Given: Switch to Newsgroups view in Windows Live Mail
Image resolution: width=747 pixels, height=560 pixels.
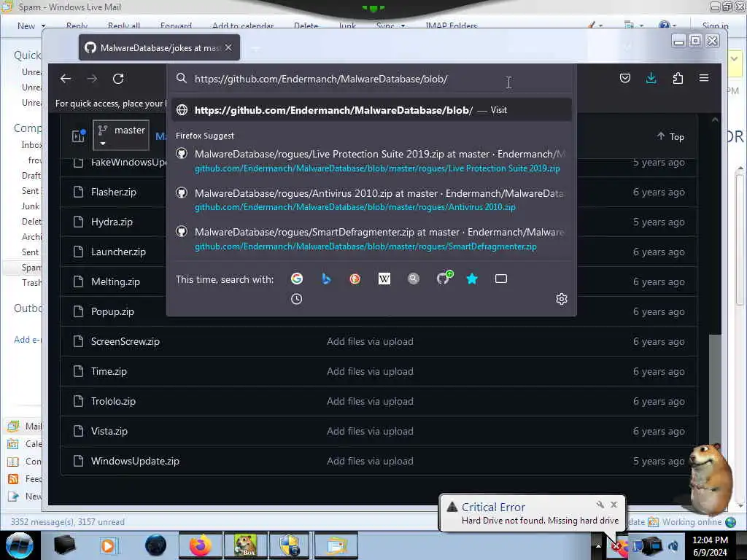Looking at the screenshot, I should tap(25, 497).
